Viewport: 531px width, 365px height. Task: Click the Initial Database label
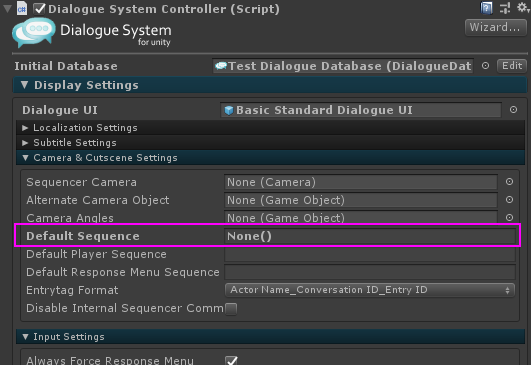tap(66, 66)
